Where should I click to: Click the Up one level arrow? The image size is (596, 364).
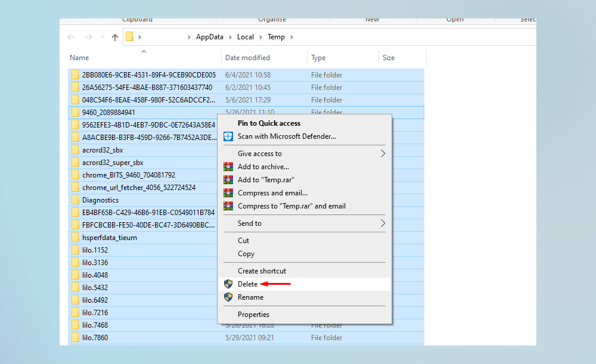tap(115, 37)
